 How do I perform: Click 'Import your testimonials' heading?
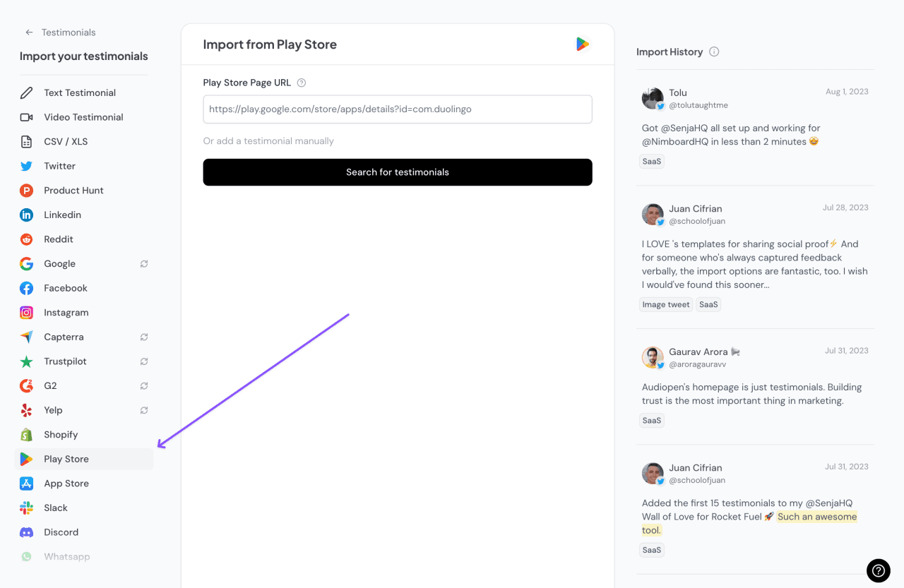tap(84, 56)
